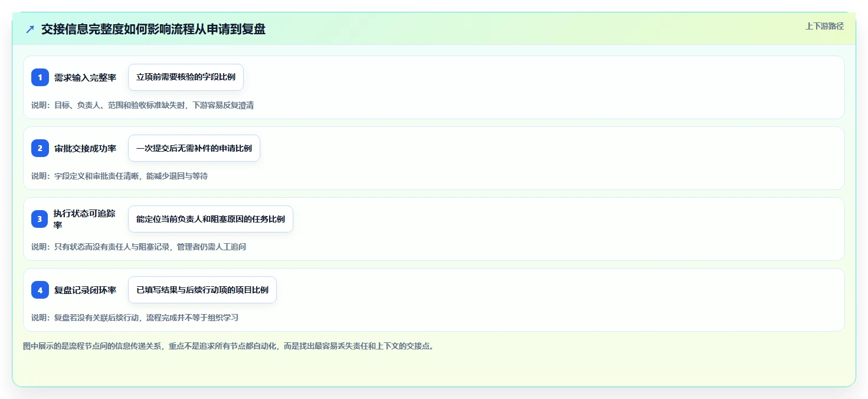Select step number 2 badge

[40, 148]
